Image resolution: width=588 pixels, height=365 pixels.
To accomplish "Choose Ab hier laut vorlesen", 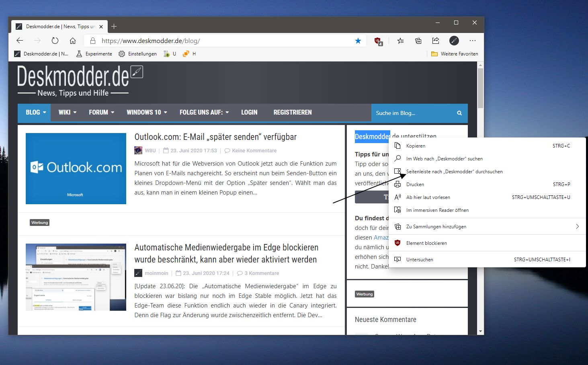I will (487, 197).
